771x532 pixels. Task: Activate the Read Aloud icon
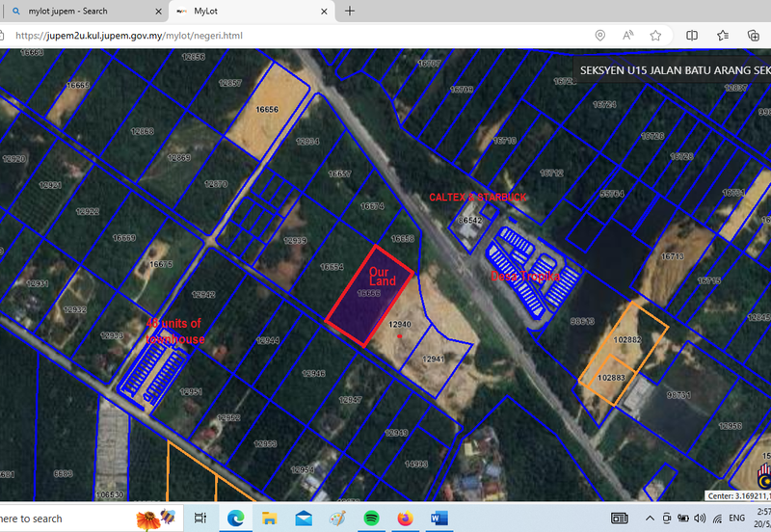[627, 35]
